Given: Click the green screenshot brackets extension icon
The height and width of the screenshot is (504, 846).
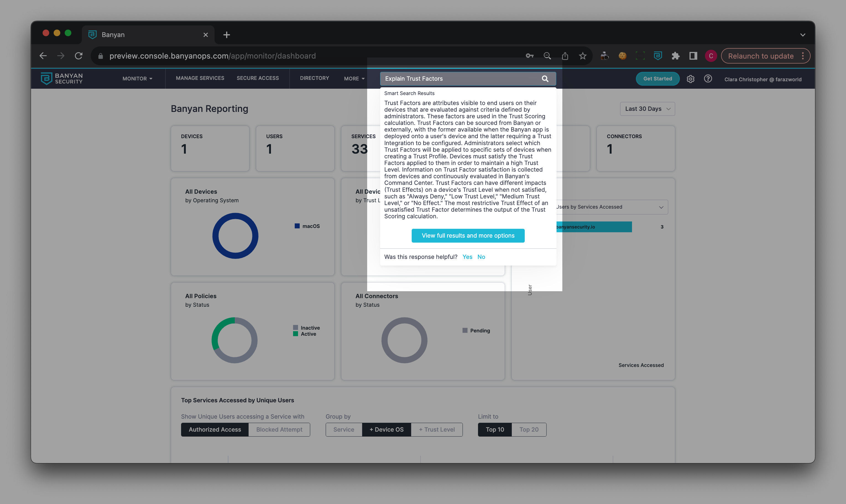Looking at the screenshot, I should [640, 56].
